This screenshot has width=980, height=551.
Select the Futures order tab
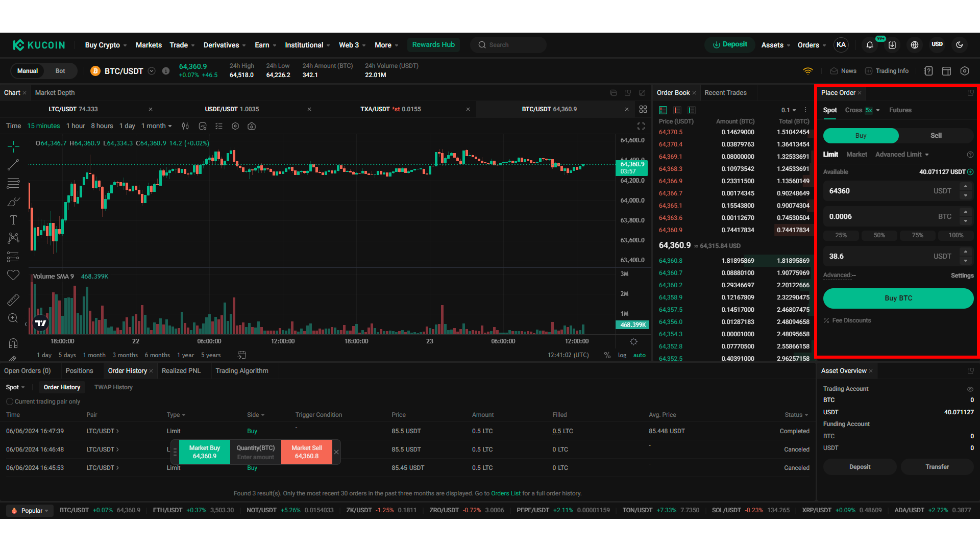pos(900,110)
